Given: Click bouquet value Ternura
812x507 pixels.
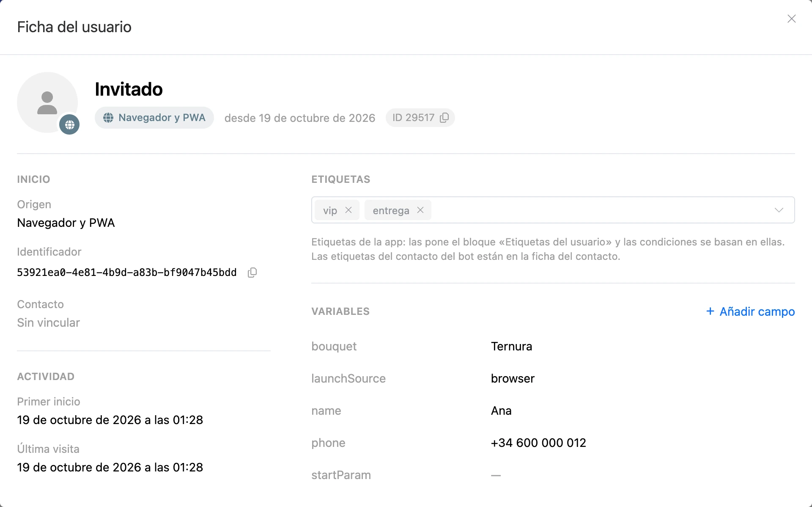Looking at the screenshot, I should 511,346.
